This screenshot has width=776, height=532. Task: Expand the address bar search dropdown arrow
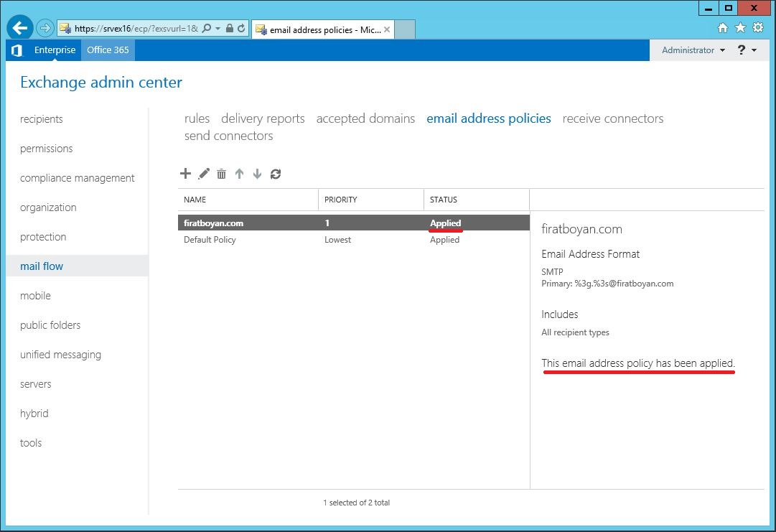[218, 29]
